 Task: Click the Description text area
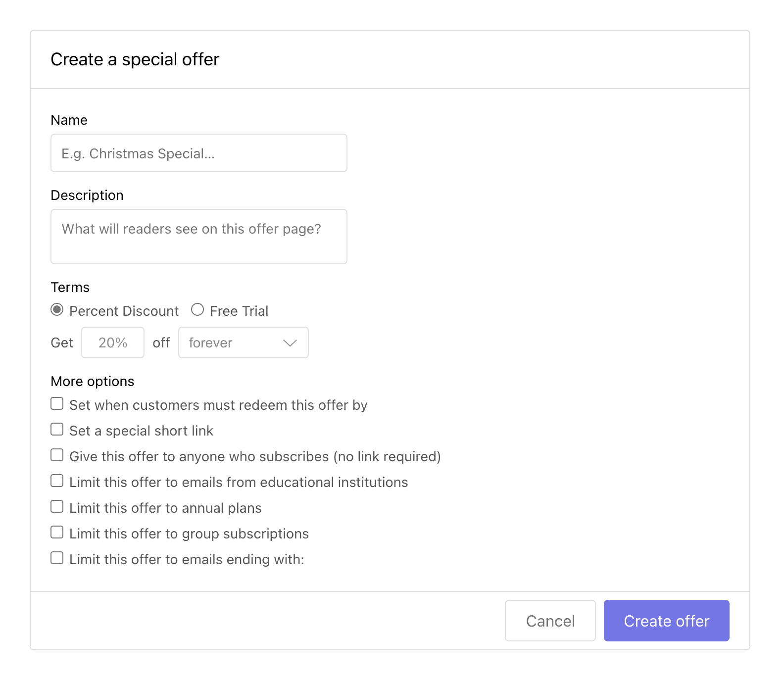tap(198, 237)
